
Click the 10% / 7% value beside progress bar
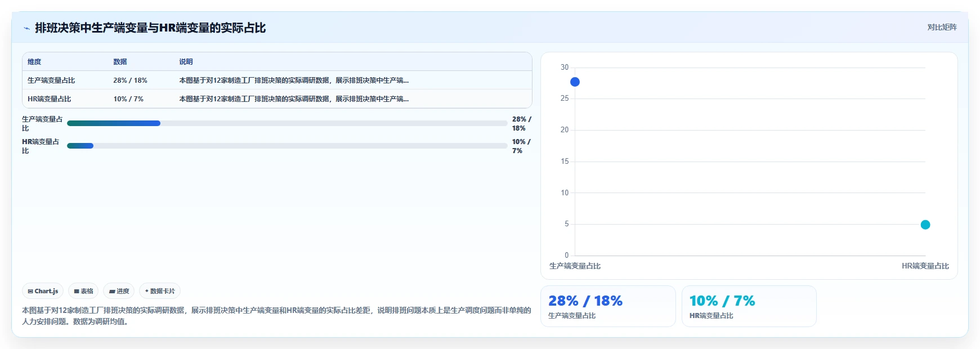click(x=521, y=146)
